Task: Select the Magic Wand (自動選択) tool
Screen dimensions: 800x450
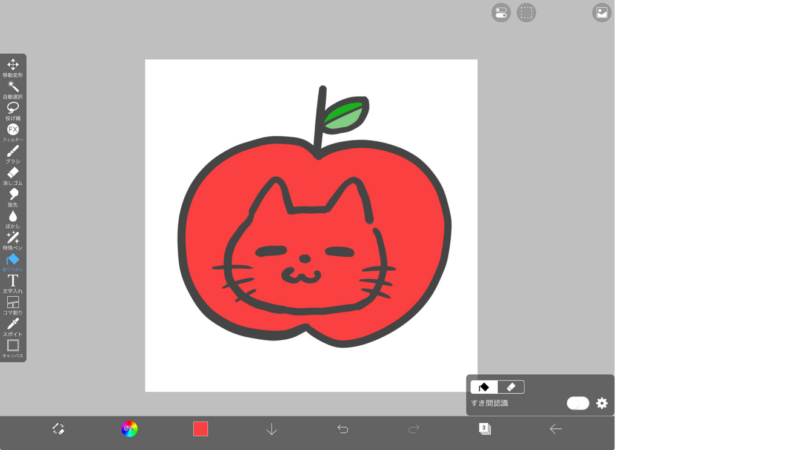Action: coord(13,87)
